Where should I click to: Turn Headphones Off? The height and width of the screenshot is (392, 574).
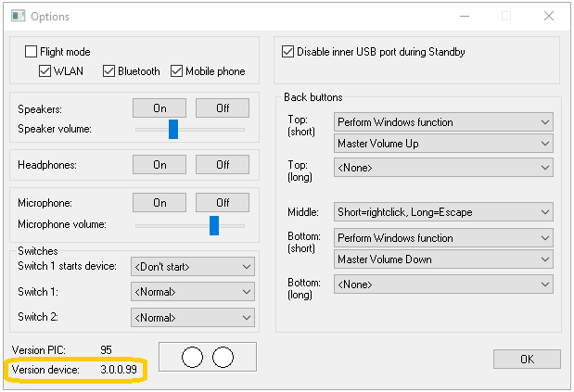[223, 165]
